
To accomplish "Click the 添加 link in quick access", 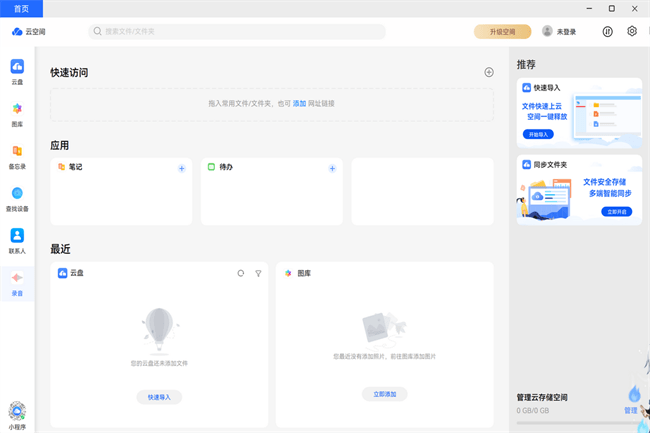I will pos(299,103).
